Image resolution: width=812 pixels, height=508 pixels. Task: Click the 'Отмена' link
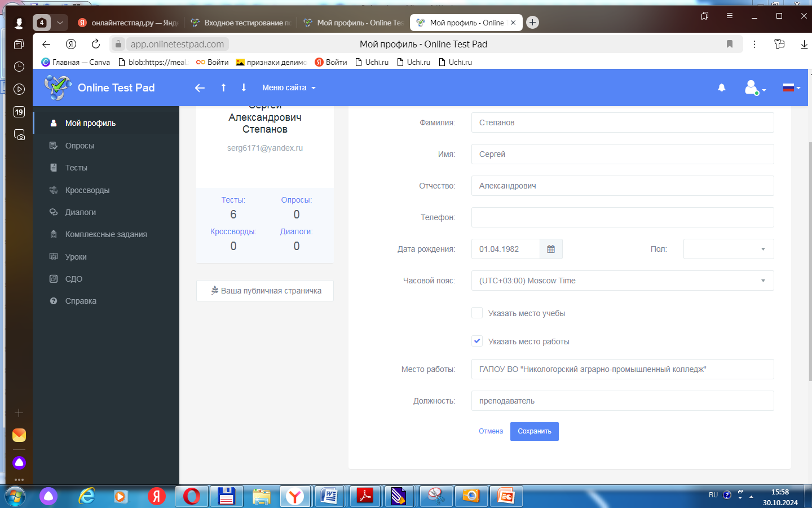click(x=491, y=431)
